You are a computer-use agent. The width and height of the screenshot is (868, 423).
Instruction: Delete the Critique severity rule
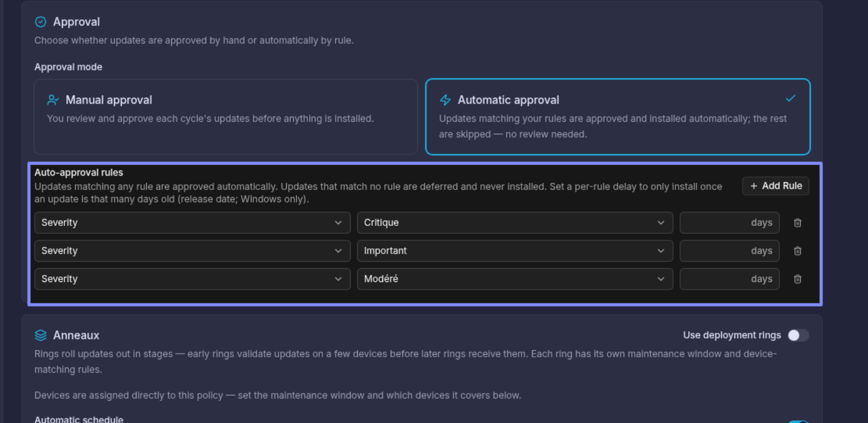click(x=798, y=223)
